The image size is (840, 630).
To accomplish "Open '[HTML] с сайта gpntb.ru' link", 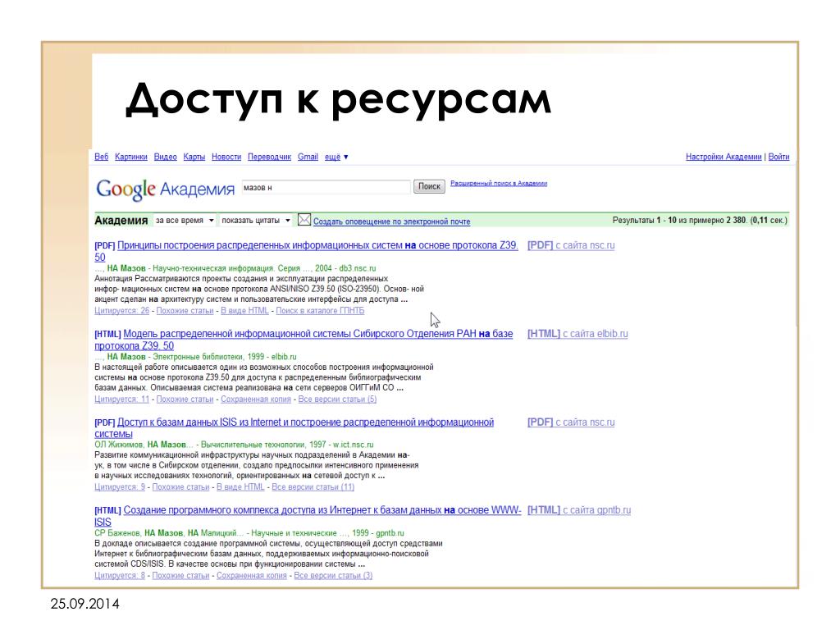I will [578, 510].
